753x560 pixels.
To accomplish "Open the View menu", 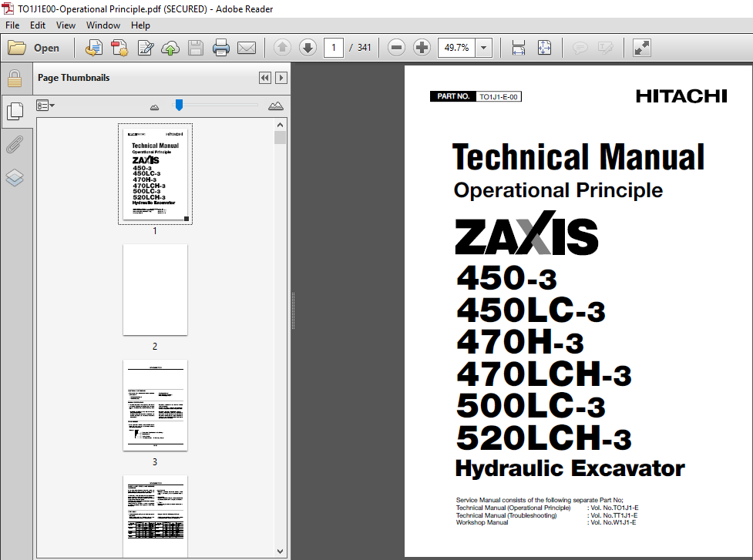I will tap(66, 25).
